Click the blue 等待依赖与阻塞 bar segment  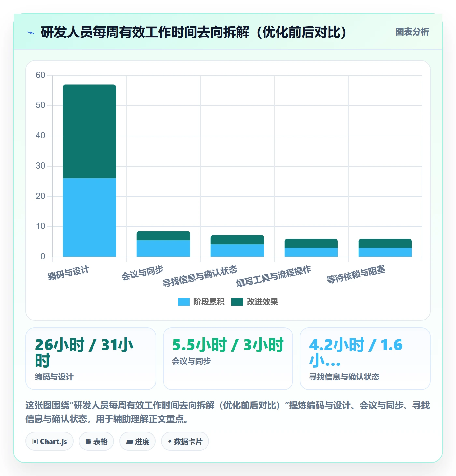coord(385,252)
